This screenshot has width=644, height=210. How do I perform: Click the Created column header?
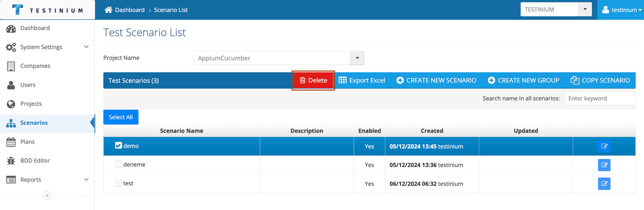tap(432, 131)
